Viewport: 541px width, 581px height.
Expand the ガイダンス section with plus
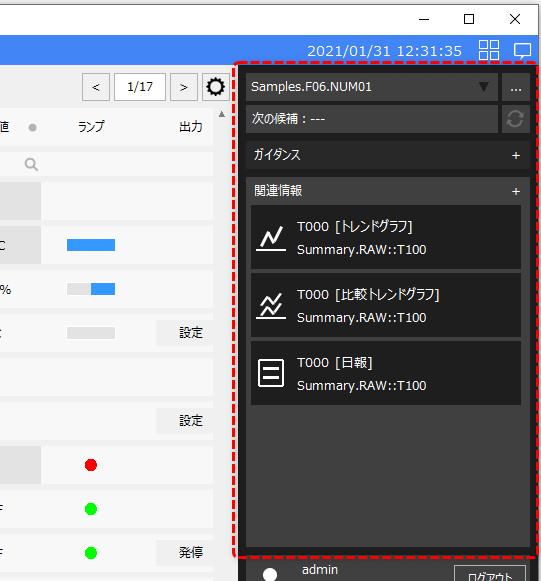tap(516, 156)
